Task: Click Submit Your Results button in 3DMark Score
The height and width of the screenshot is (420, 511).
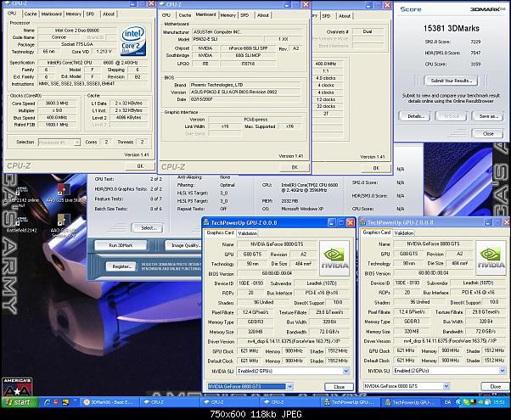Action: tap(451, 81)
